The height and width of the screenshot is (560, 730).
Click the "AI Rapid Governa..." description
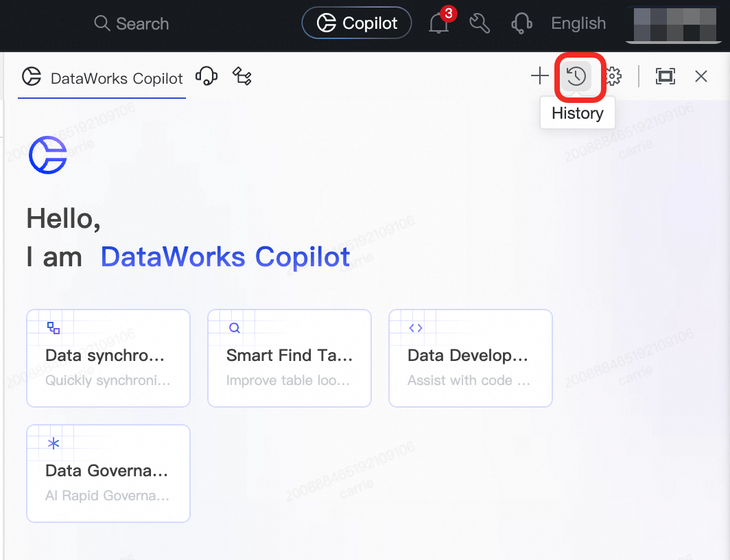(108, 495)
